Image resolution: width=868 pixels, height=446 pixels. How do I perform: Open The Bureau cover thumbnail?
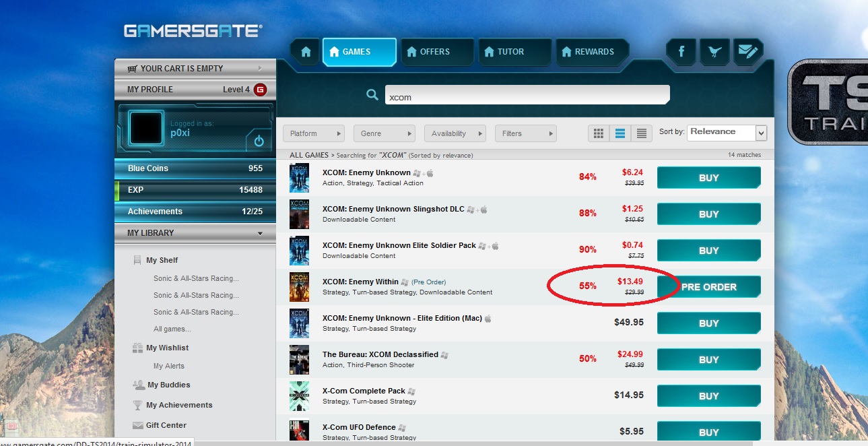coord(299,360)
